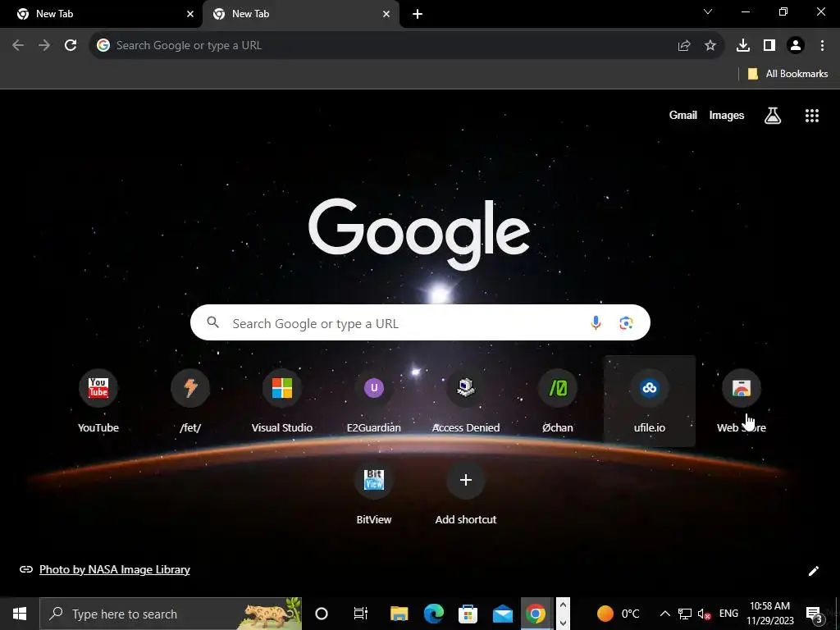Open the weather widget showing 0°C
The height and width of the screenshot is (630, 840).
[619, 614]
